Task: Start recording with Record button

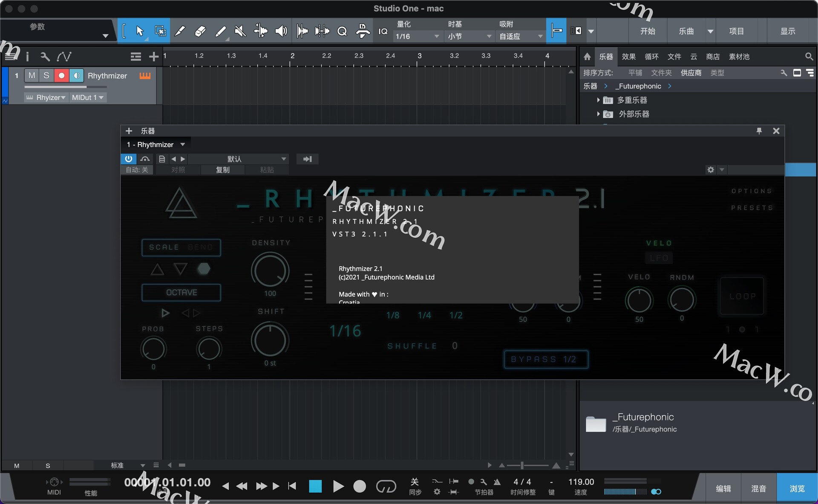Action: point(360,486)
